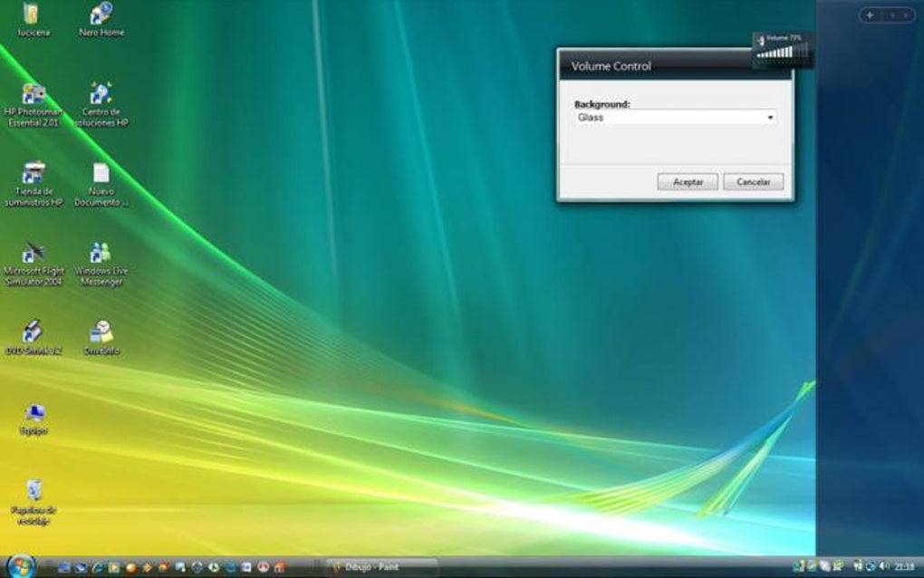The width and height of the screenshot is (924, 578).
Task: Open the lucicena folder on the desktop
Action: click(33, 19)
